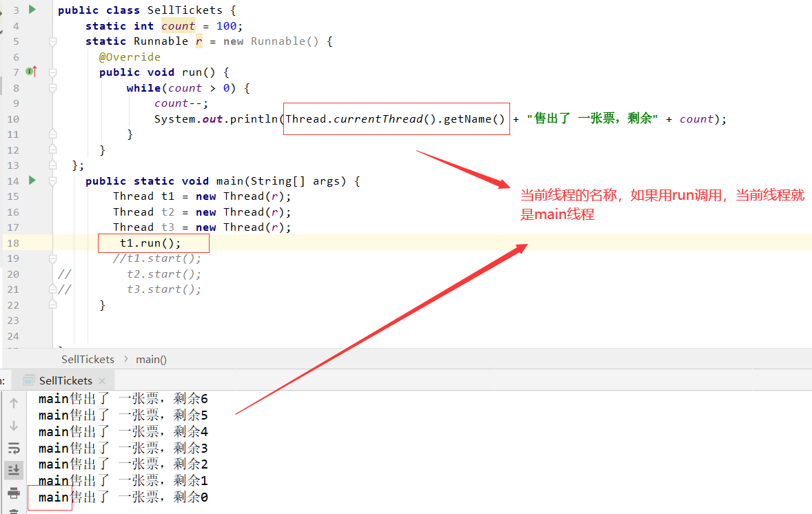Open the main() breadcrumb entry

[150, 359]
